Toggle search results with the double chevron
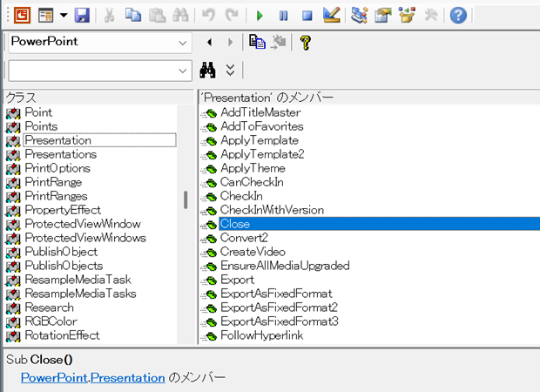Screen dimensions: 540x392 click(x=230, y=71)
